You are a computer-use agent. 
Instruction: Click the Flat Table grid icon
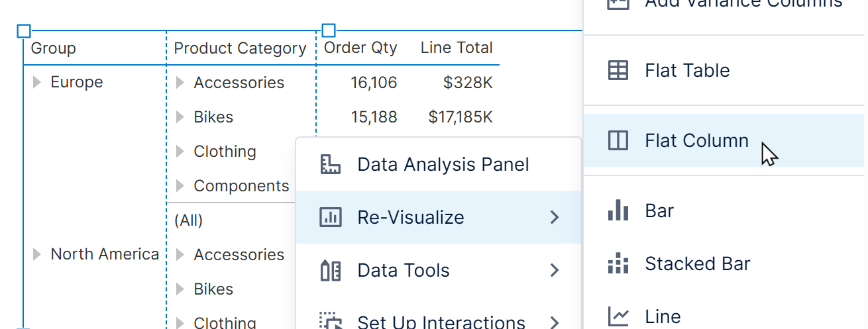618,71
